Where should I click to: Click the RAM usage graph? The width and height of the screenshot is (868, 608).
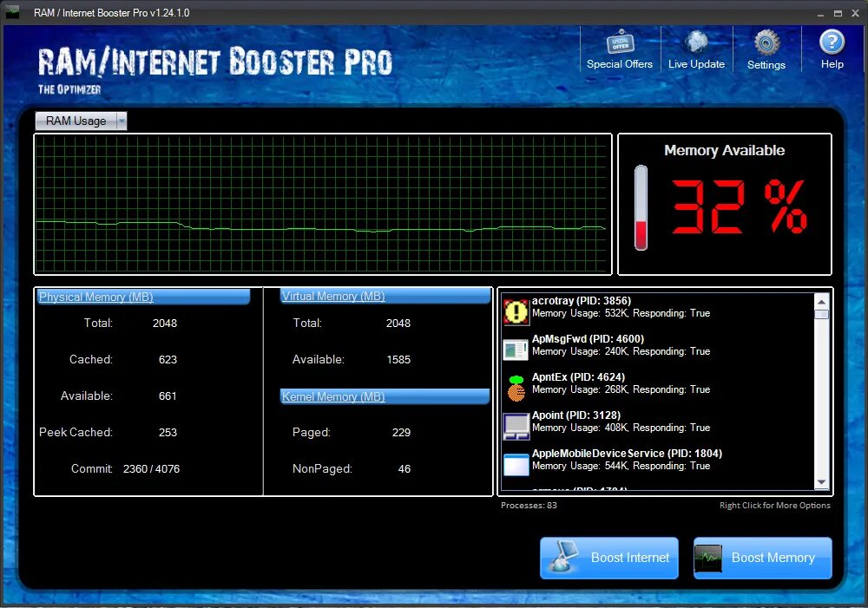pos(323,204)
